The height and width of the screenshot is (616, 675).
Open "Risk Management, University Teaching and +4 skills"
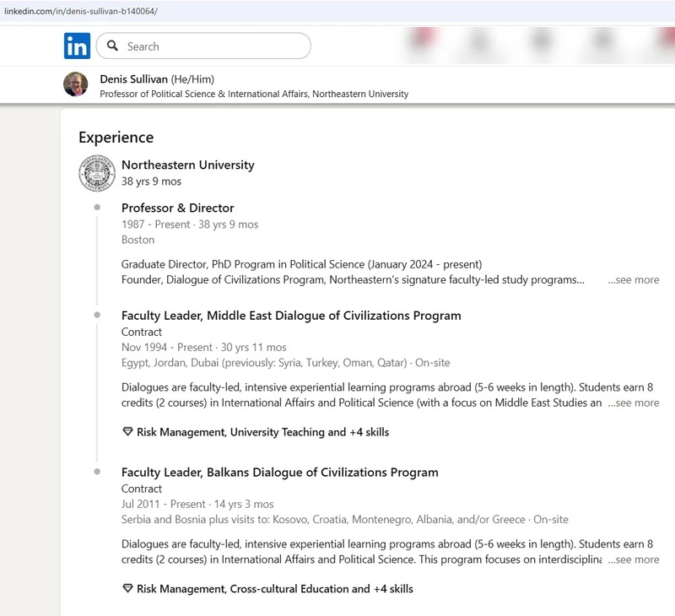262,432
